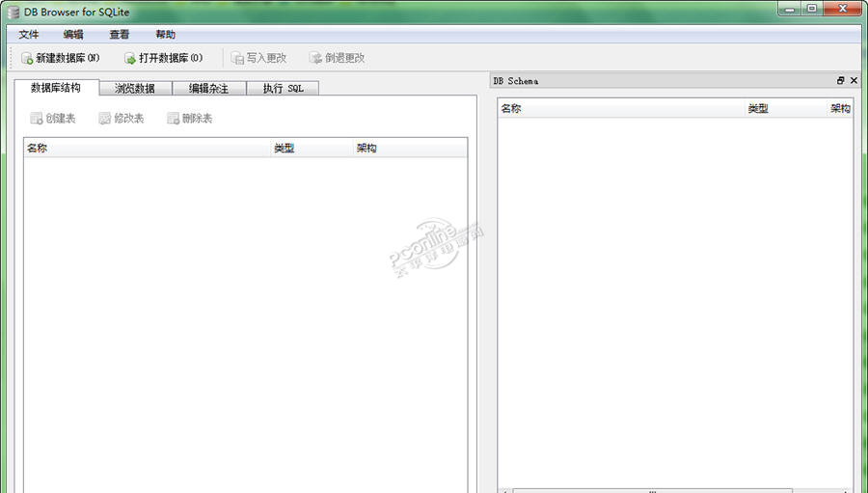Screen dimensions: 868x493
Task: Click the Open Database (打开数据库) toolbar button
Action: point(164,58)
